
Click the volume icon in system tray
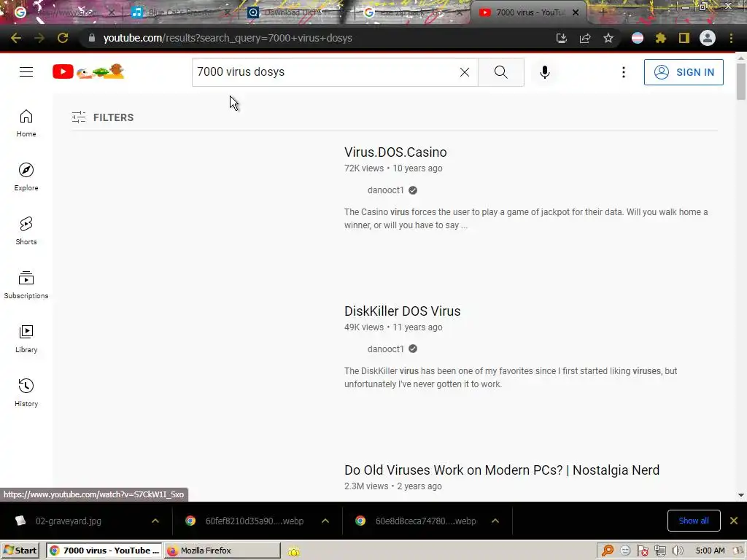(x=677, y=551)
